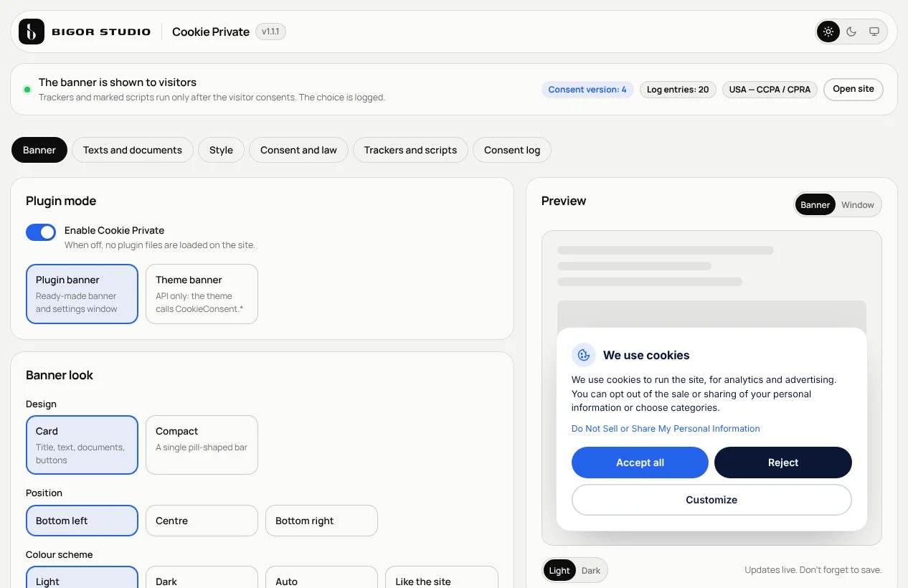
Task: Pick the Auto colour scheme option
Action: (x=321, y=578)
